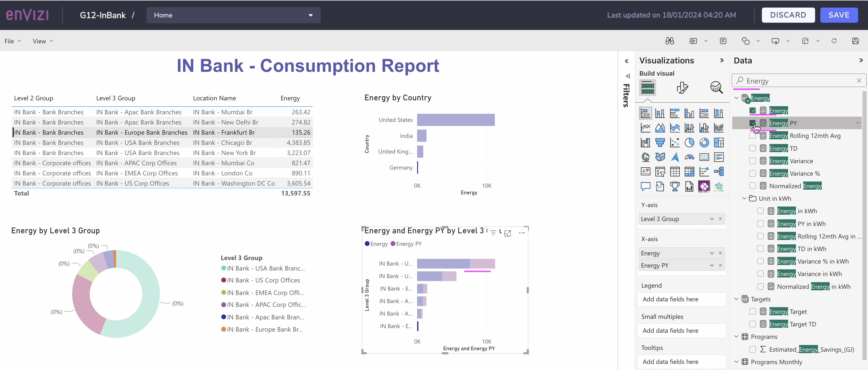Open the Format visual brush pane
The image size is (868, 370).
682,88
